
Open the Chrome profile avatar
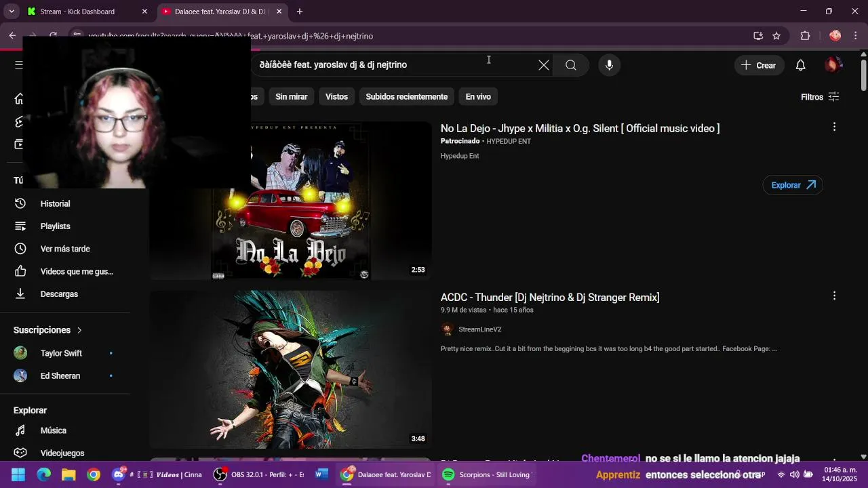coord(835,36)
